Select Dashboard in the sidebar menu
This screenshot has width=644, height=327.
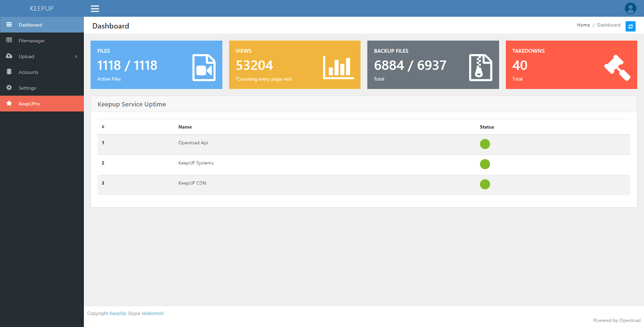[30, 25]
